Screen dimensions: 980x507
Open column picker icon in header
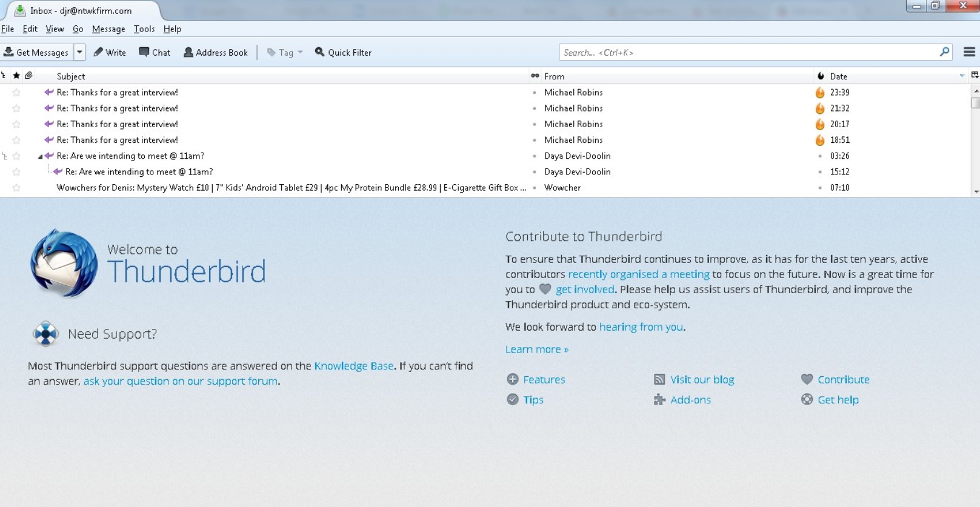[x=975, y=76]
